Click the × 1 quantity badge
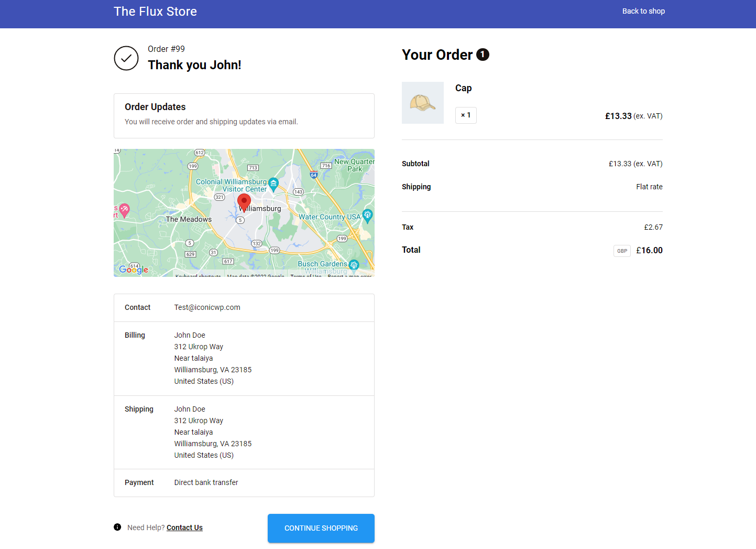 (466, 115)
